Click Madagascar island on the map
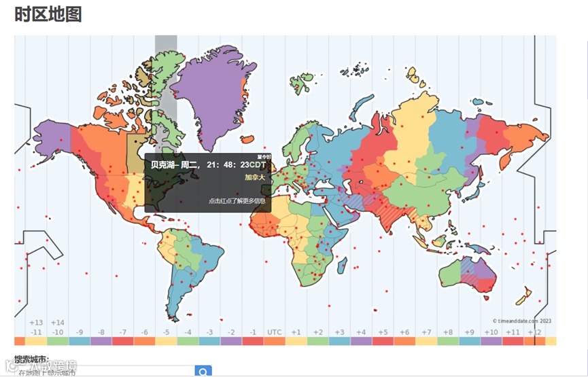Image resolution: width=588 pixels, height=377 pixels. (x=342, y=266)
